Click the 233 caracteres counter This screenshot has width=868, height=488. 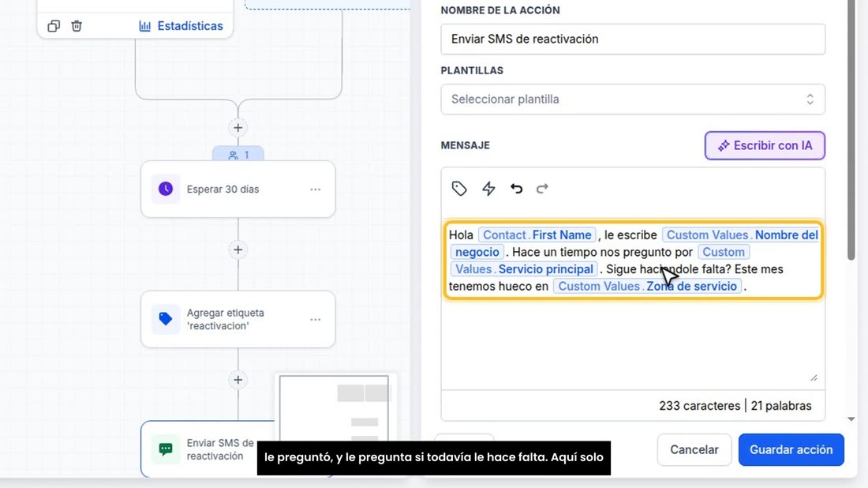pyautogui.click(x=699, y=406)
